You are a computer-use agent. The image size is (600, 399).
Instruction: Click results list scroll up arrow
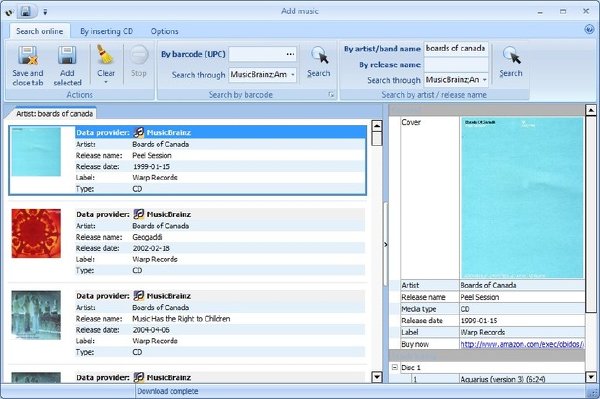pos(377,126)
